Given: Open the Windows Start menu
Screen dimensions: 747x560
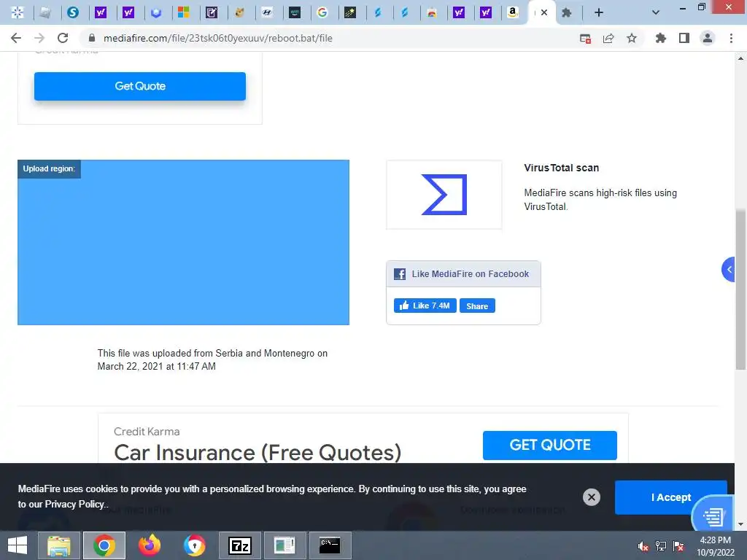Looking at the screenshot, I should 18,545.
